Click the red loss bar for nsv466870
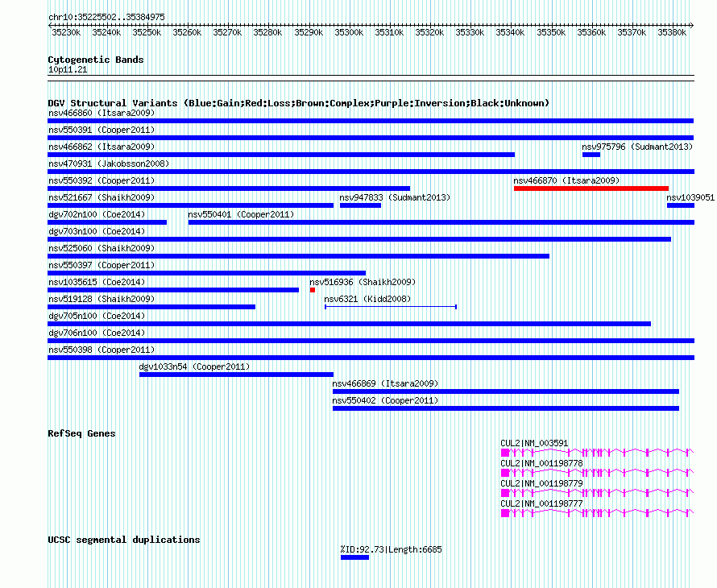The width and height of the screenshot is (717, 588). coord(591,188)
